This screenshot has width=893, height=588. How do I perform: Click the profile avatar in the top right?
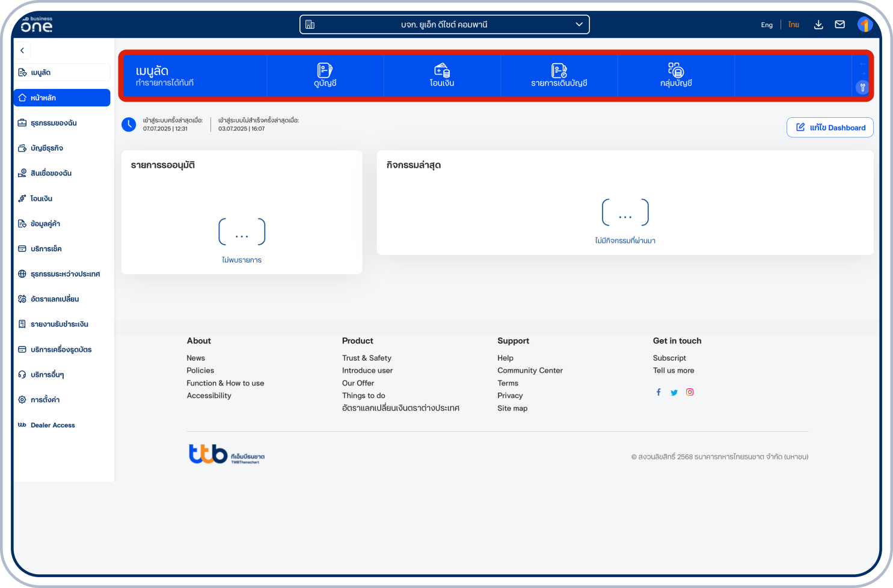point(865,25)
